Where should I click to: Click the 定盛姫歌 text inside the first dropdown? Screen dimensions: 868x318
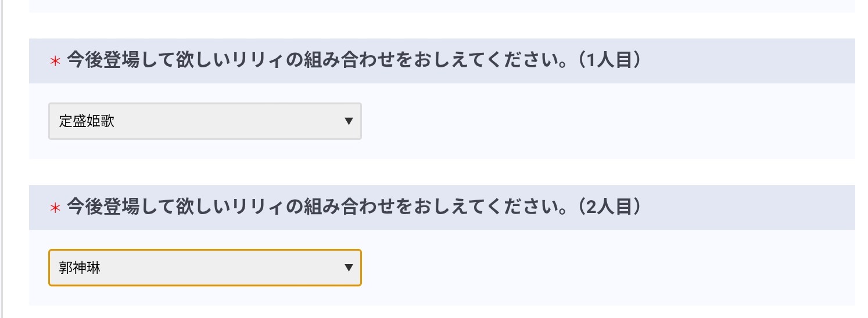(x=87, y=121)
